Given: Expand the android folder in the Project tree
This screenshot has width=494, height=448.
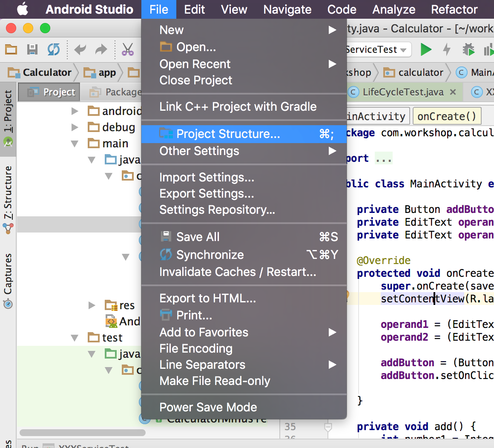Looking at the screenshot, I should 75,111.
